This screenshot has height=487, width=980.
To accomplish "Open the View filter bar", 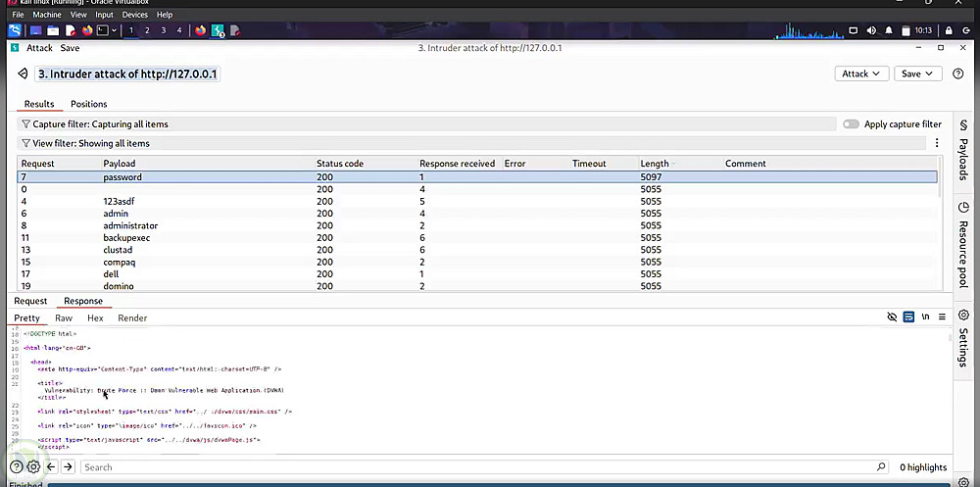I will [x=472, y=143].
